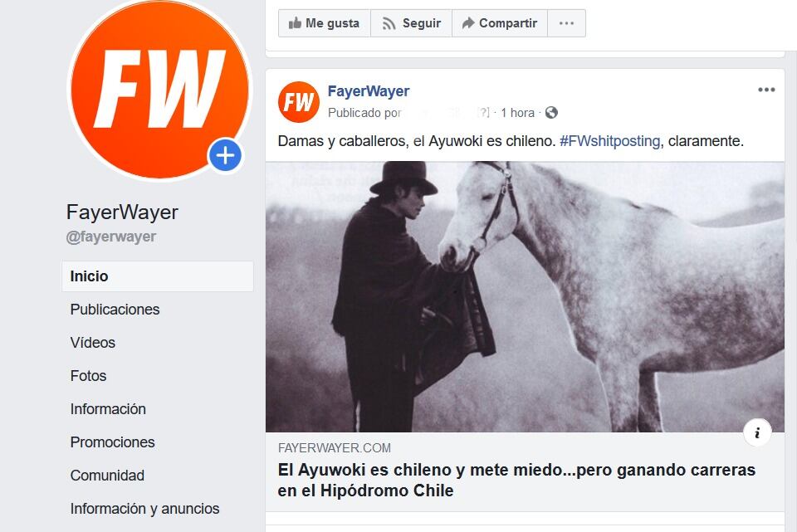Click the globe public privacy icon
Screen dimensions: 797x532
click(551, 112)
